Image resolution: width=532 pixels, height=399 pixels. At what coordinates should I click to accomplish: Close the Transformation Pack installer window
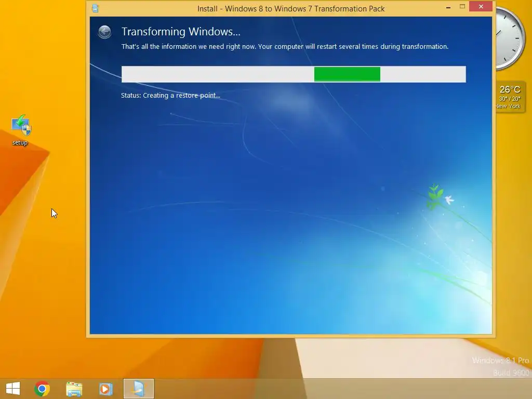tap(481, 6)
